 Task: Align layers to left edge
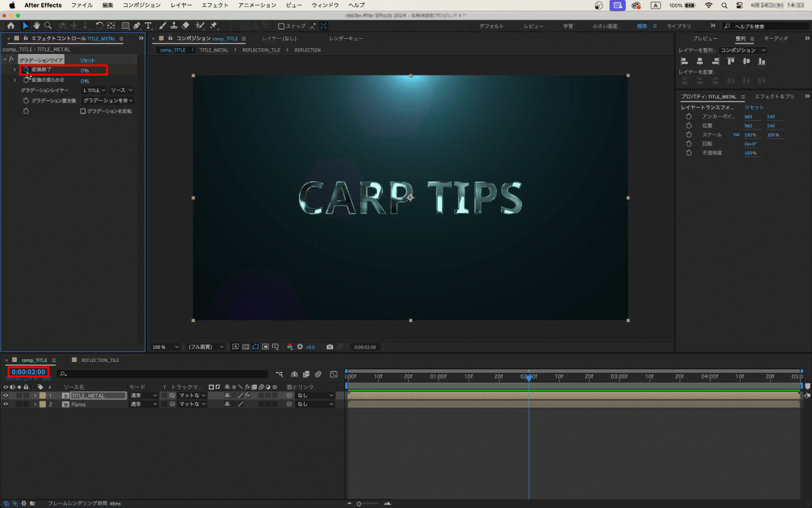tap(684, 61)
